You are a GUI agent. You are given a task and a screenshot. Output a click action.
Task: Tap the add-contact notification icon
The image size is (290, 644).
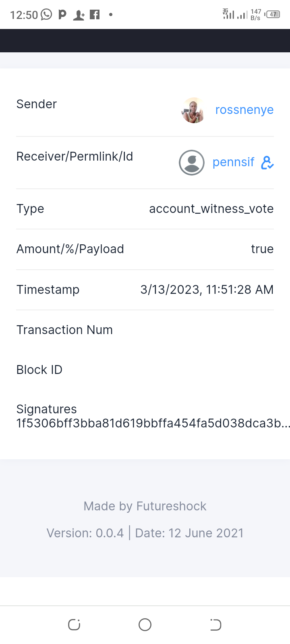pos(79,15)
